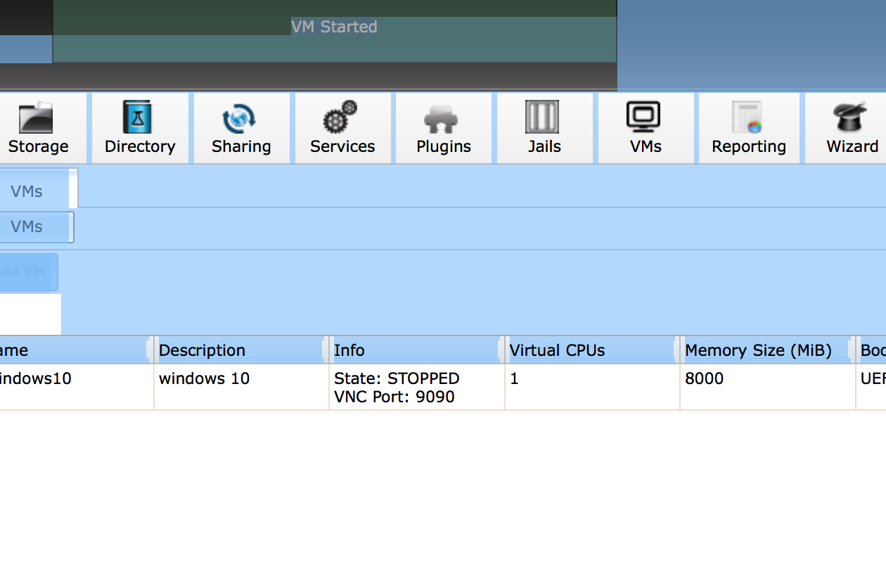Viewport: 886px width, 588px height.
Task: Click the 'VM Started' notification banner
Action: [x=335, y=31]
